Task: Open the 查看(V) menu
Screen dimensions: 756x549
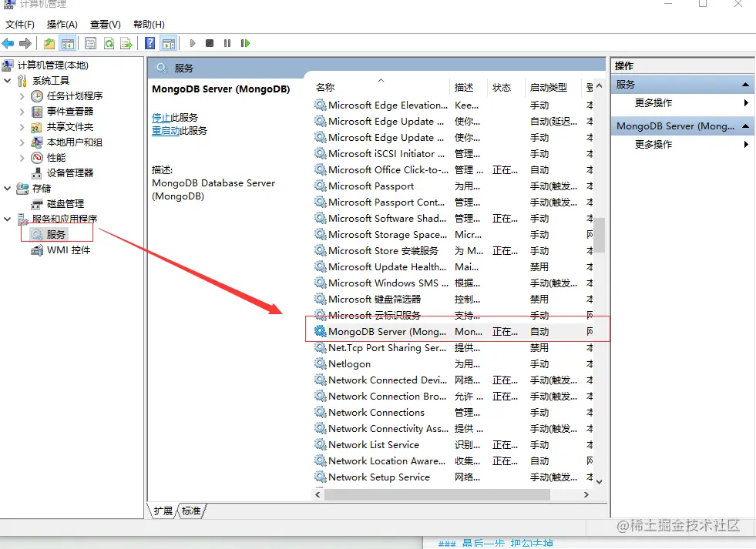Action: pos(105,24)
